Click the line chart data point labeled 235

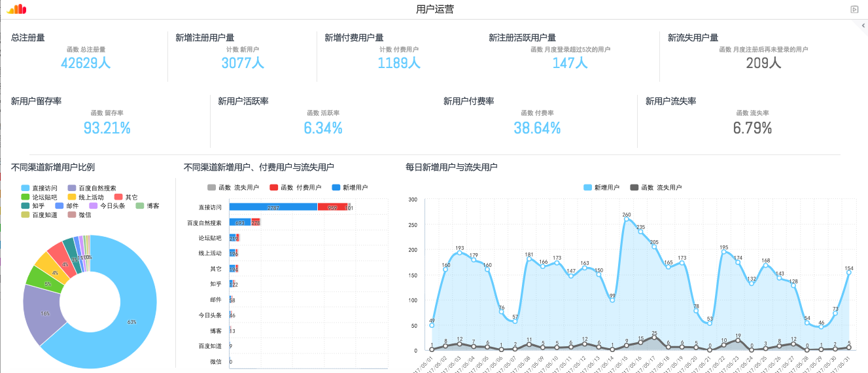click(640, 232)
